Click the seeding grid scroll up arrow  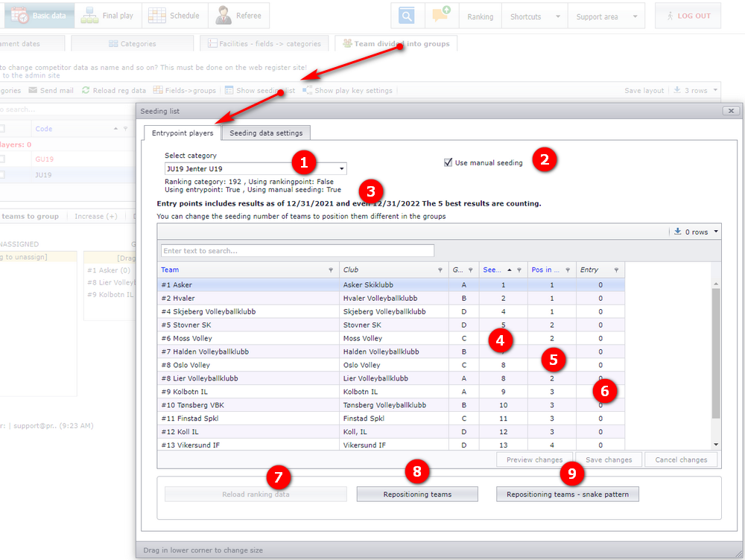716,284
